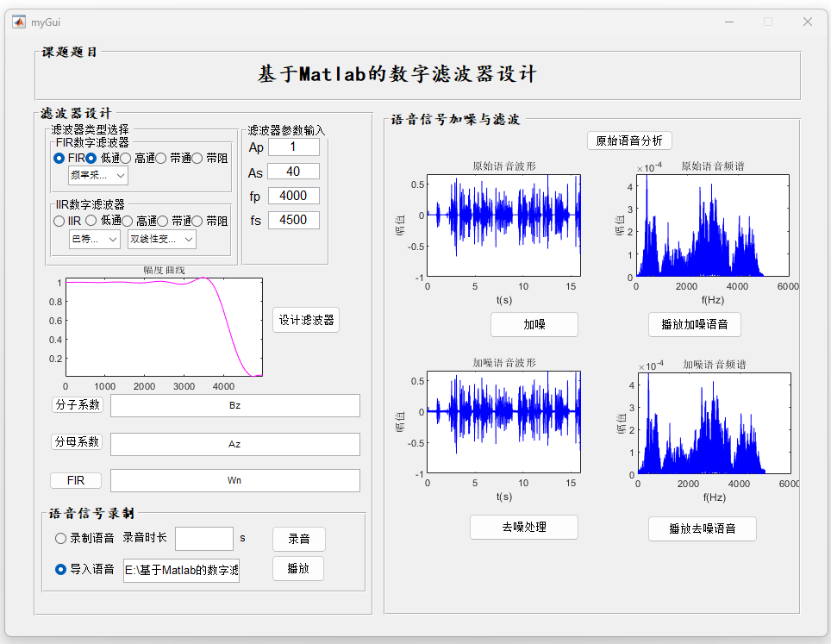Choose 带通 in the FIR数字滤波器 group

point(161,159)
